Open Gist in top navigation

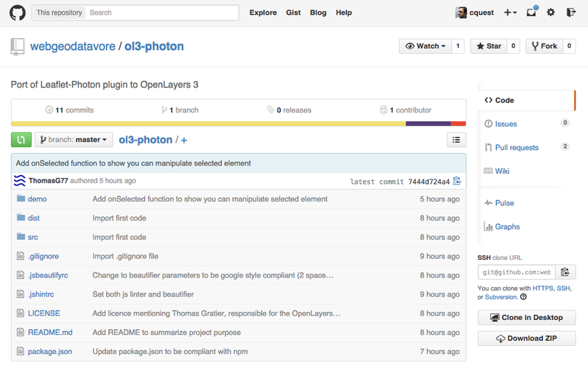click(293, 13)
